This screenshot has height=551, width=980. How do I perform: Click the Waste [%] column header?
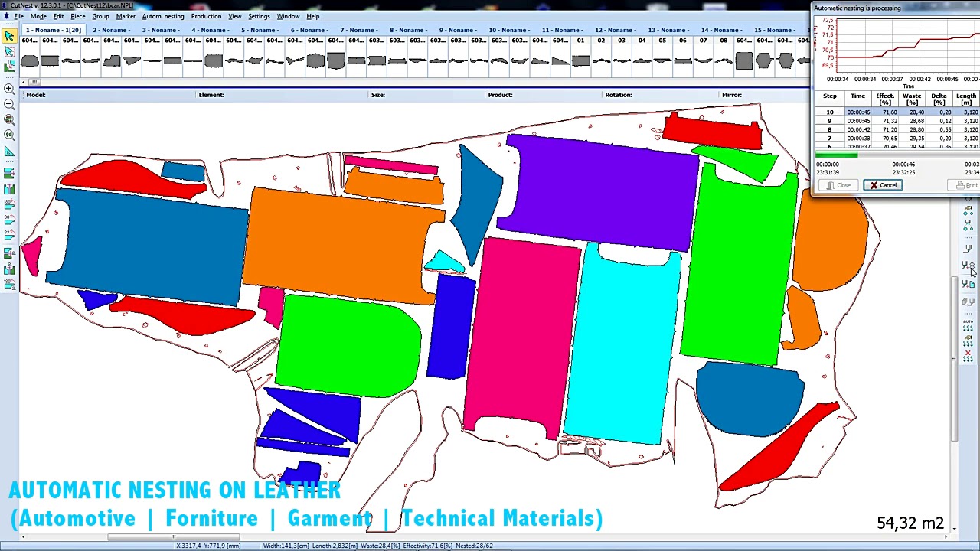click(x=912, y=99)
